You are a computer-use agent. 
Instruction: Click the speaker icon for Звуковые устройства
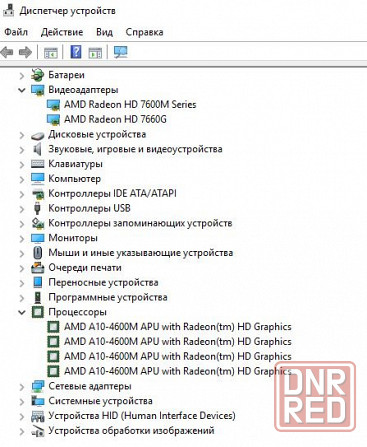37,149
